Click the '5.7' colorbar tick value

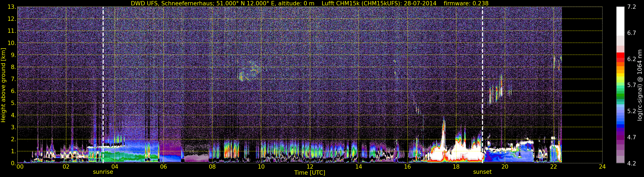click(632, 85)
